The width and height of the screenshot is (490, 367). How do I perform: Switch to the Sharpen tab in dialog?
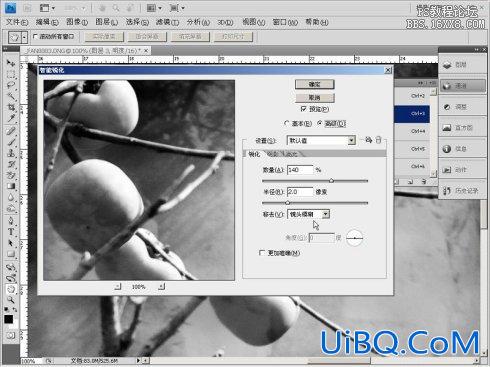[254, 154]
